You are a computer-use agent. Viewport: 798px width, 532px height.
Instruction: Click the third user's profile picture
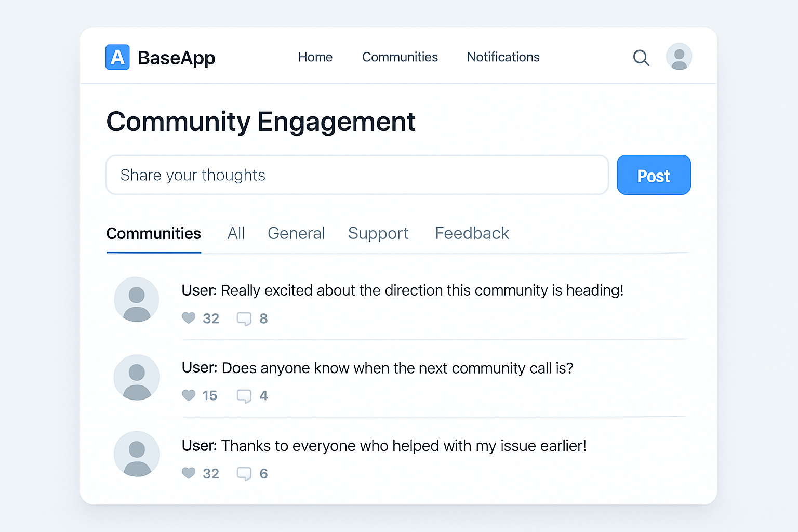pos(137,454)
